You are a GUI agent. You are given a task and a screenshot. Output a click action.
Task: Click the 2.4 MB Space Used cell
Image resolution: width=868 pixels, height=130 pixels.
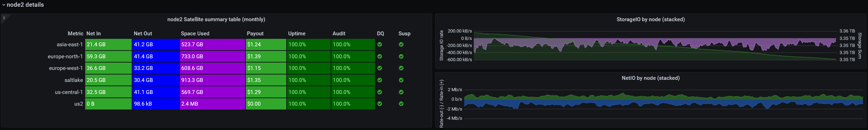(212, 104)
